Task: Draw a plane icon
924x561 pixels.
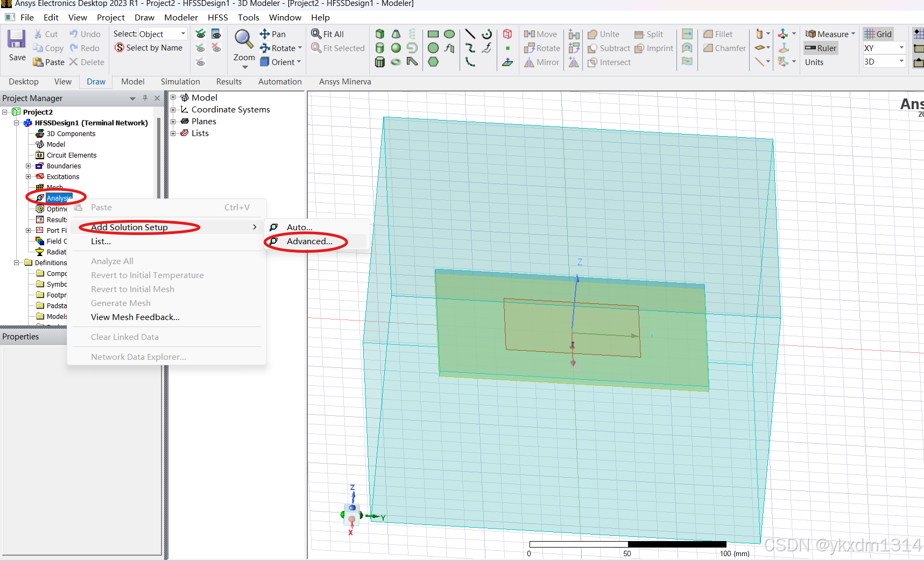Action: [x=507, y=62]
